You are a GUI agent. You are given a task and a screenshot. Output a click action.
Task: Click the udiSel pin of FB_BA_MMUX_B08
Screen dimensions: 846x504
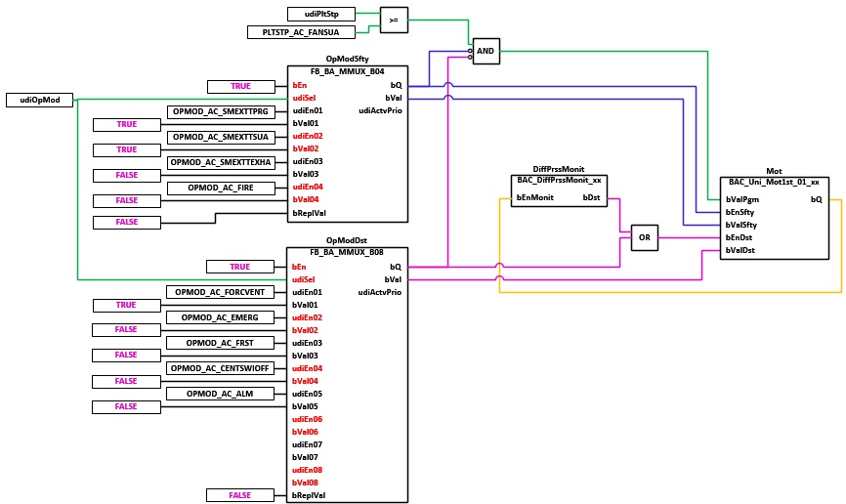(304, 279)
